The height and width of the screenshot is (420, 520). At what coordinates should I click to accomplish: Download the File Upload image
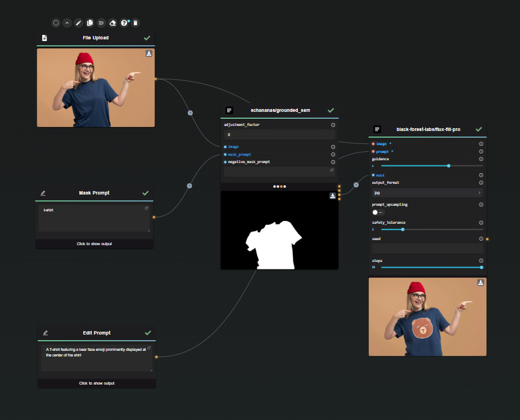point(149,53)
